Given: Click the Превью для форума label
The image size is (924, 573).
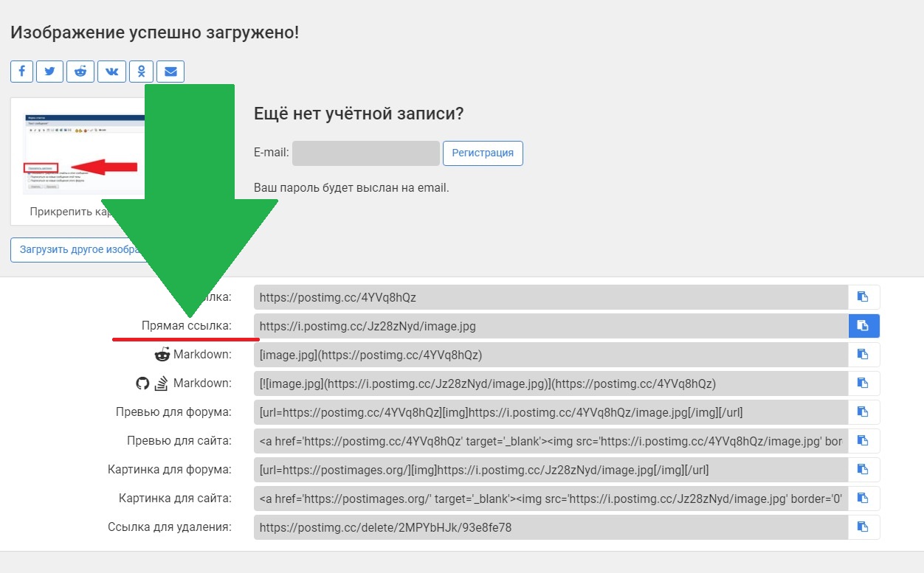Looking at the screenshot, I should pyautogui.click(x=173, y=411).
